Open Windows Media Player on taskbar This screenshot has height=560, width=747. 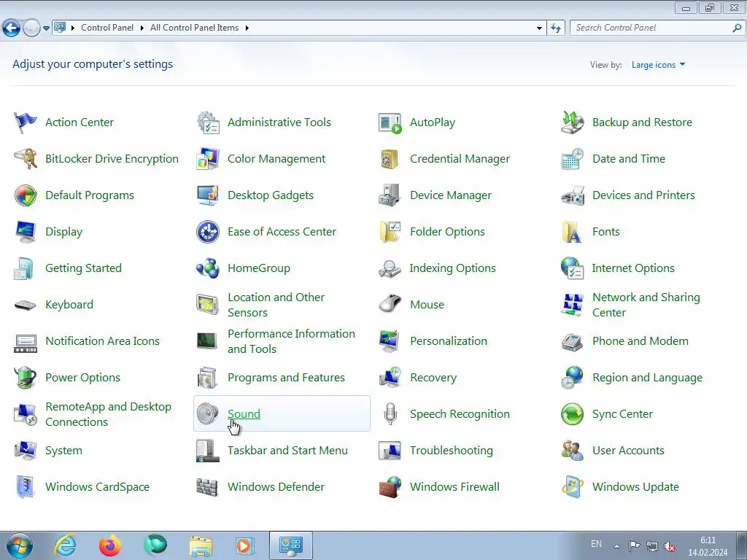(245, 545)
